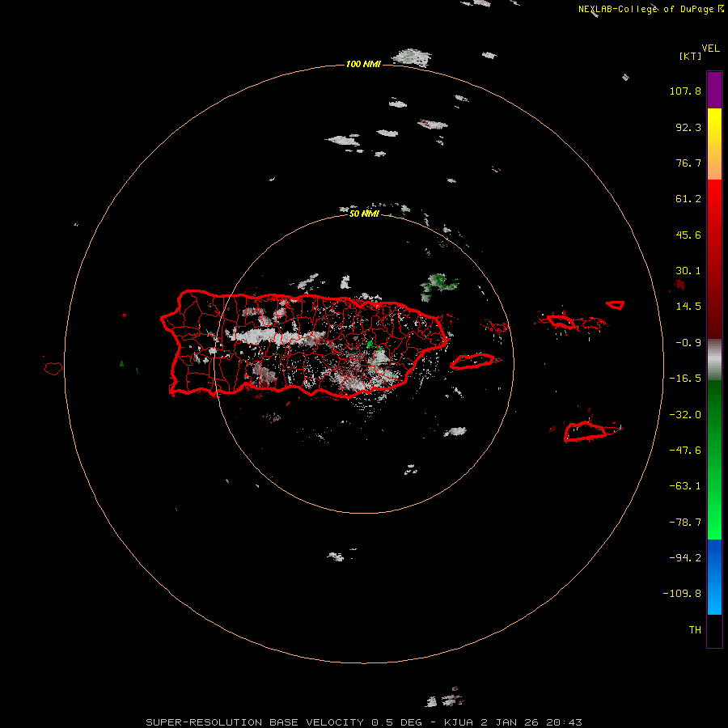Click the -109.8 velocity scale value

tap(683, 594)
